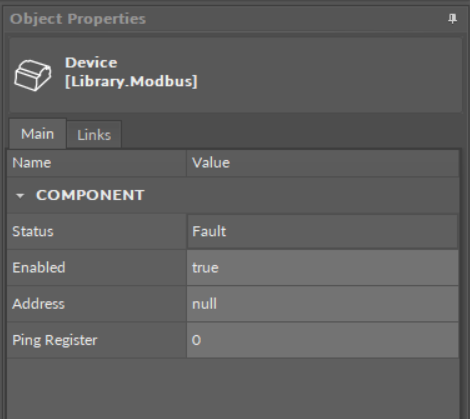
Task: Click the COMPONENT group header label
Action: [90, 195]
